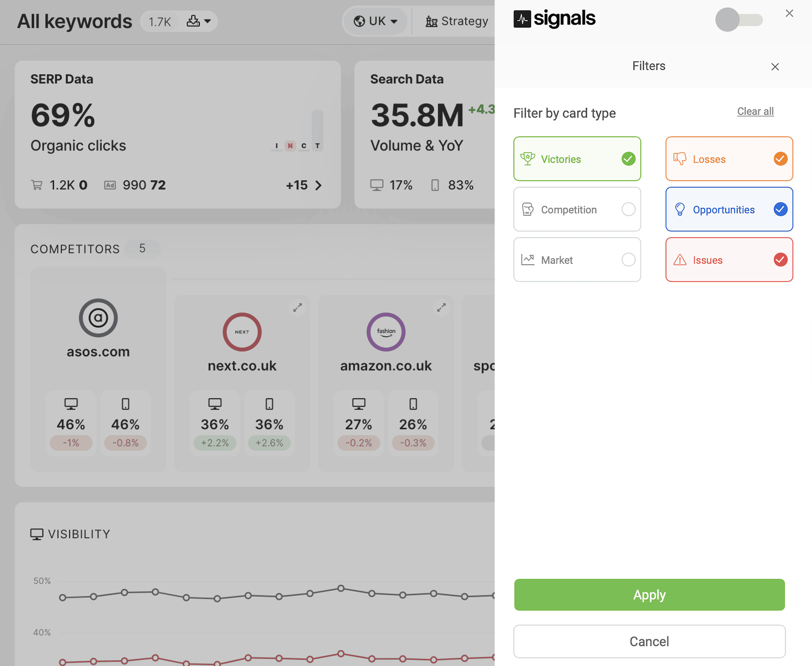Close the Filters panel with X

pyautogui.click(x=775, y=67)
